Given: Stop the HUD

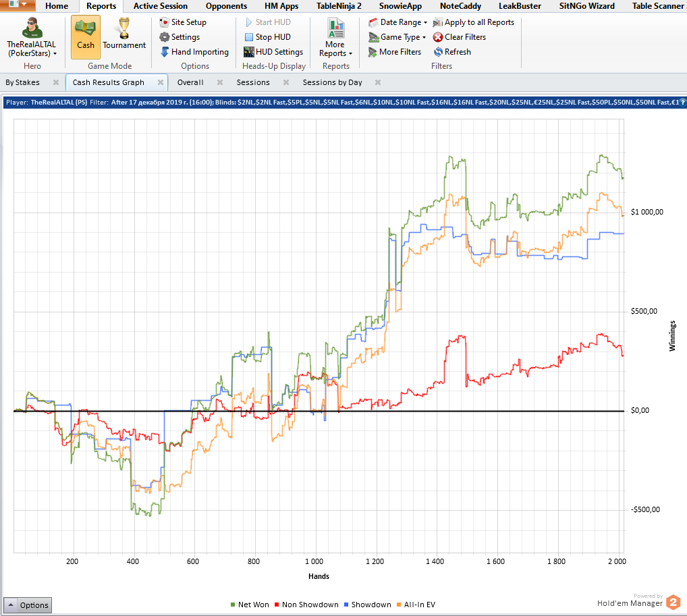Looking at the screenshot, I should (267, 37).
